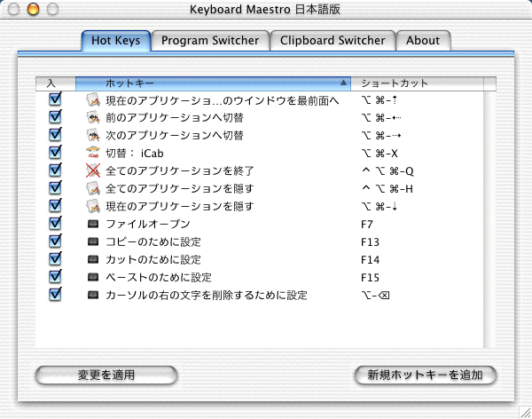This screenshot has height=419, width=532.
Task: Click the ⌥⌘-← shortcut cell
Action: [x=381, y=118]
